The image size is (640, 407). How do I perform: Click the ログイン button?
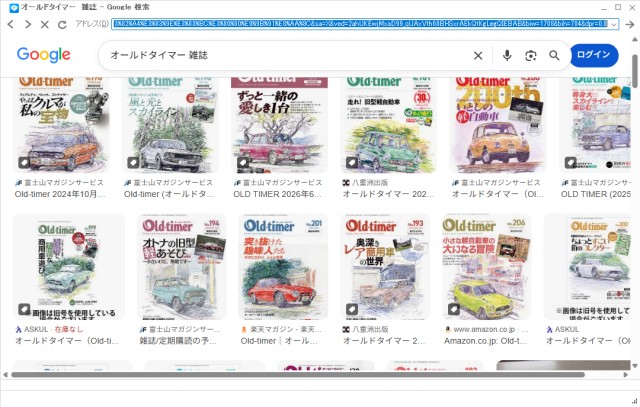tap(594, 55)
